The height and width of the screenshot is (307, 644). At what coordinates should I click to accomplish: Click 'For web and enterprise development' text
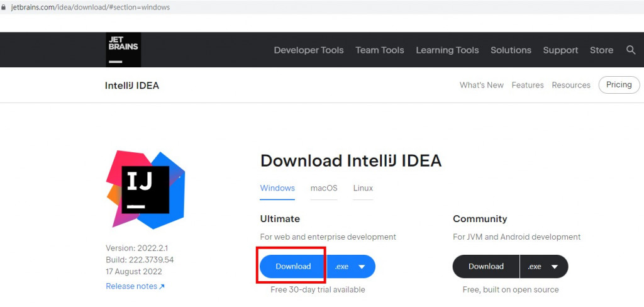pyautogui.click(x=328, y=237)
